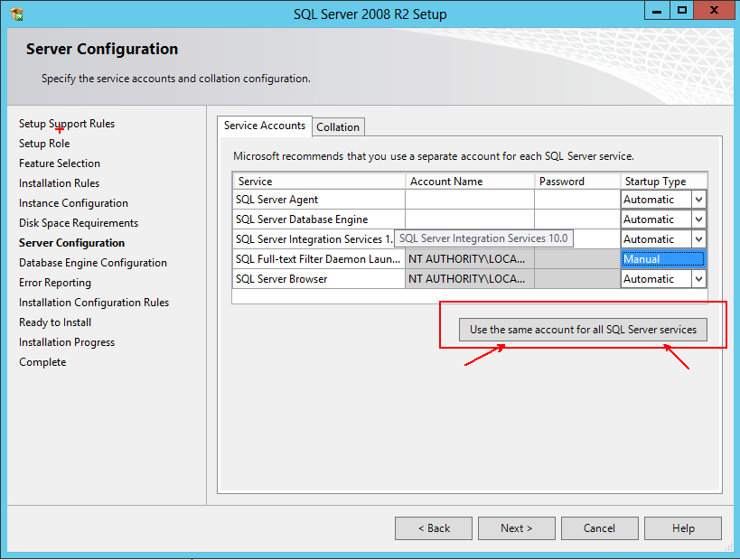Click Installation Progress step
Viewport: 740px width, 560px height.
pos(67,342)
